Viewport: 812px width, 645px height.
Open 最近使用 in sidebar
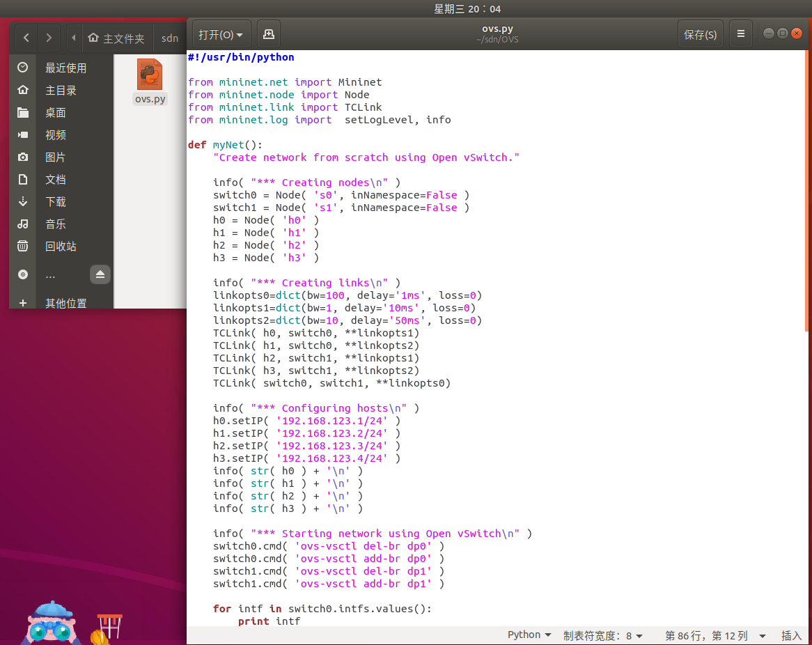click(65, 68)
